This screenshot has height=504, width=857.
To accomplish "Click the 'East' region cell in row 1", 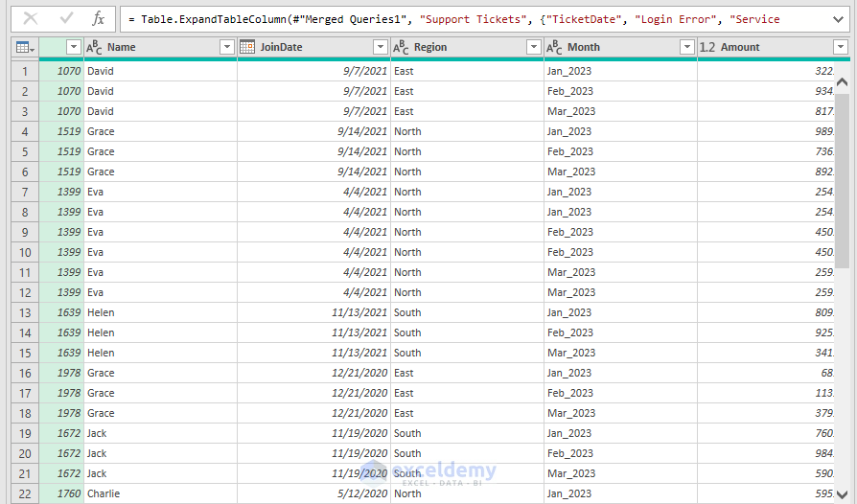I will (x=467, y=71).
